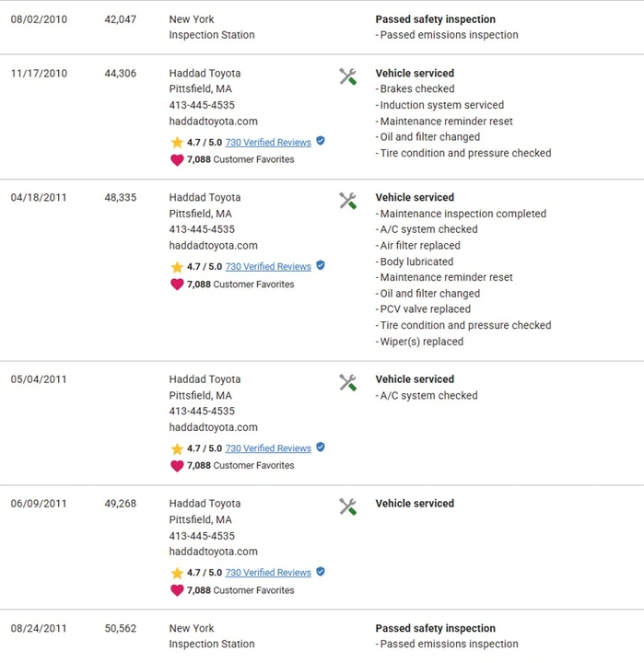This screenshot has width=644, height=663.
Task: Click wrench icon for 11/17/2010 service record
Action: (348, 76)
